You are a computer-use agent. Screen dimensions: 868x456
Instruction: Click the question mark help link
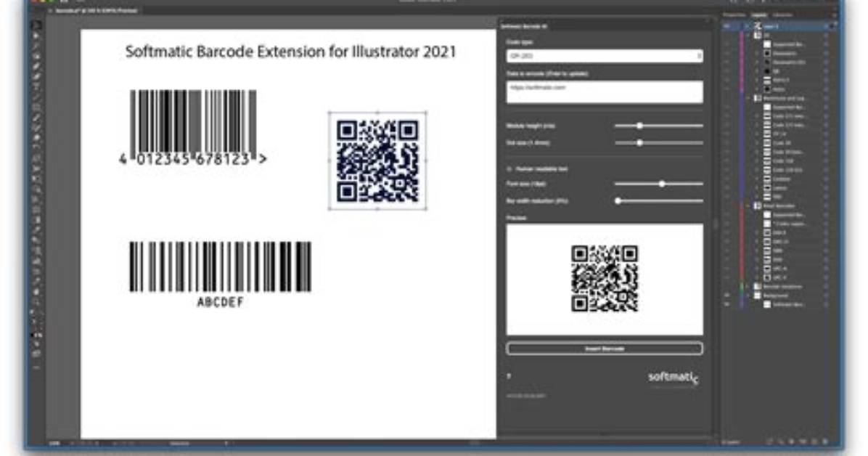(x=509, y=376)
